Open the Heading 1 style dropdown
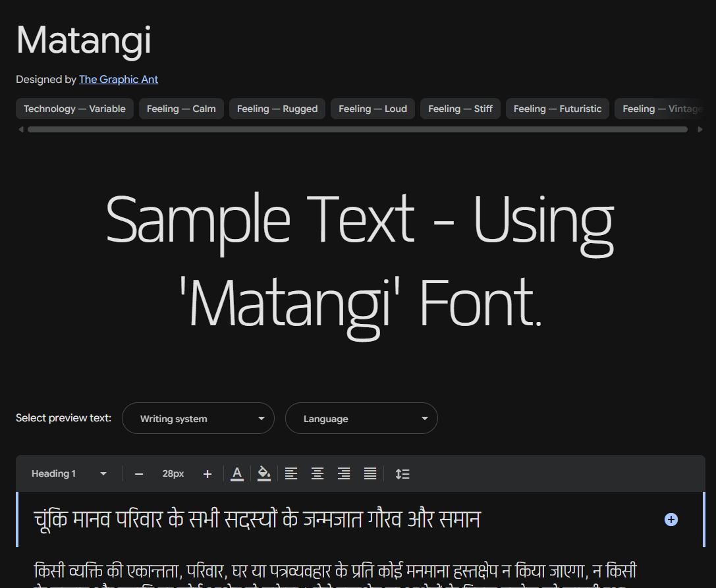The image size is (716, 588). pyautogui.click(x=69, y=474)
